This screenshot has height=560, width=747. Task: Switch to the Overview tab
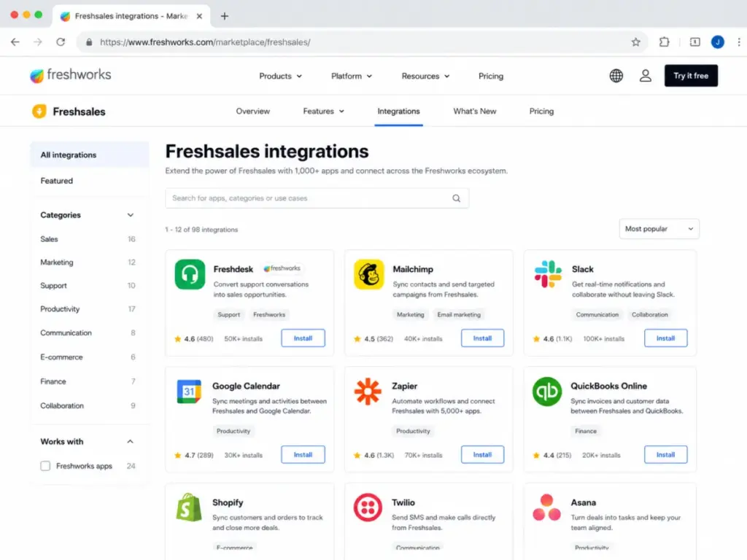(x=253, y=112)
